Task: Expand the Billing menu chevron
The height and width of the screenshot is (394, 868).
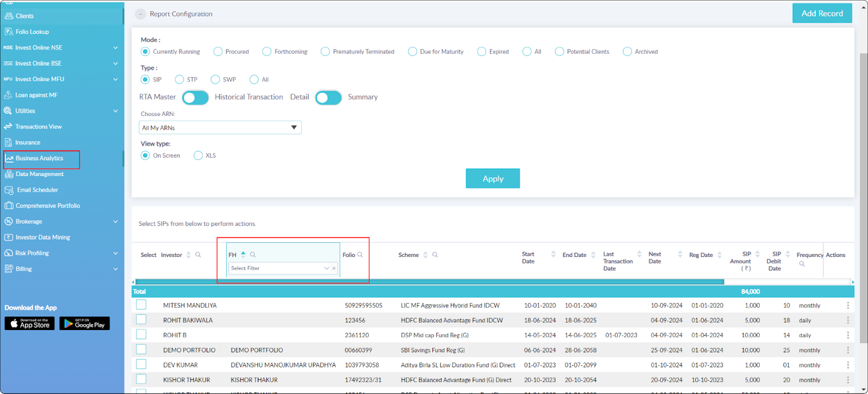Action: coord(116,269)
